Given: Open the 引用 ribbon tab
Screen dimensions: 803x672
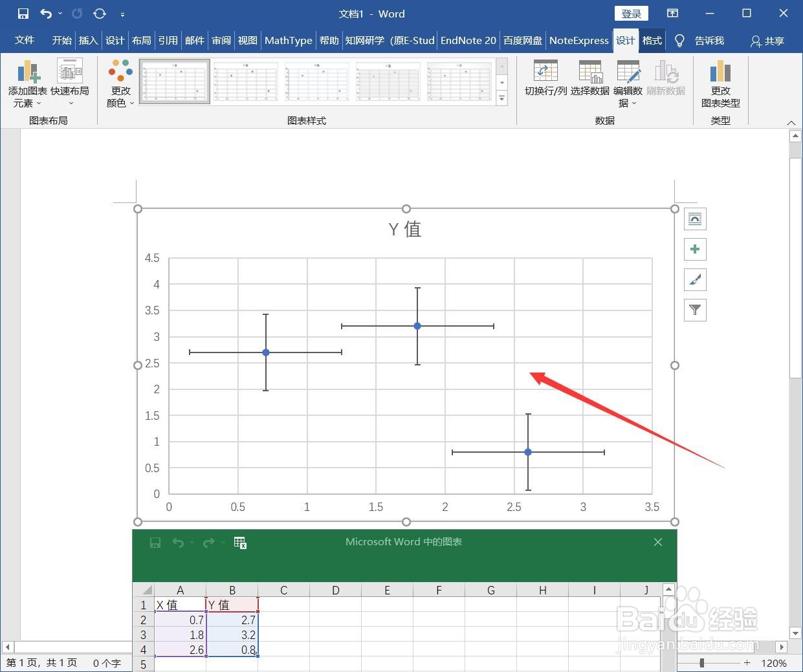Looking at the screenshot, I should [168, 40].
